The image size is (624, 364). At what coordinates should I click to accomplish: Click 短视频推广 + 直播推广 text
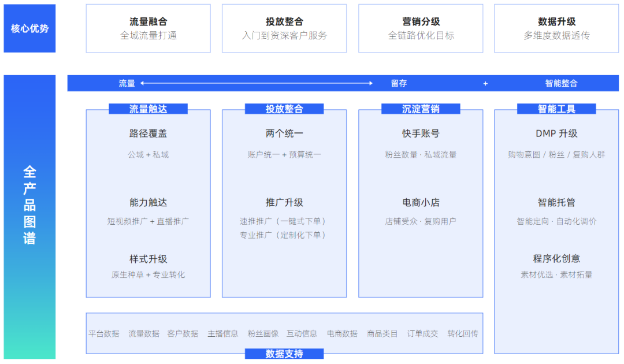[148, 221]
